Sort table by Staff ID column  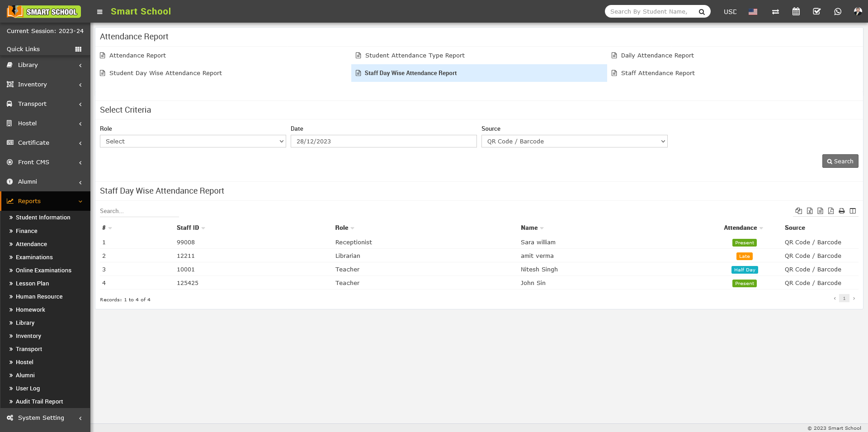coord(188,228)
